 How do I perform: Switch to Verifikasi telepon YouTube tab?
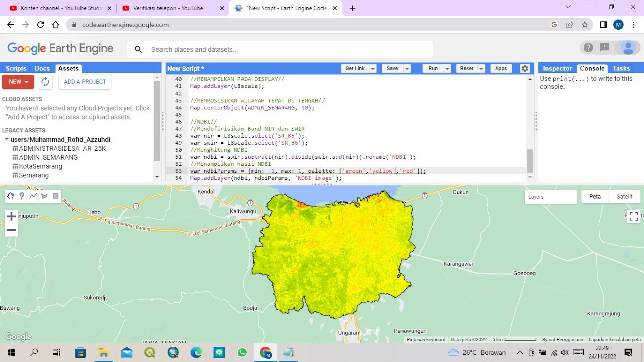tap(173, 8)
